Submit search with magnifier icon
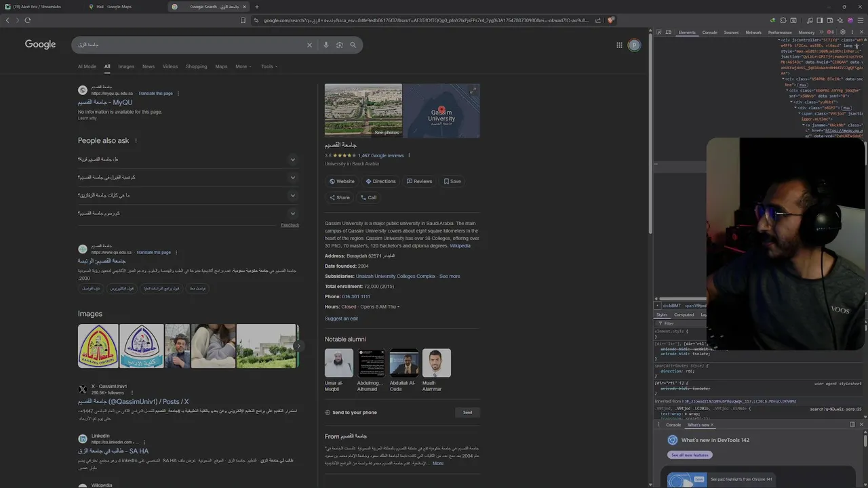This screenshot has height=488, width=868. (353, 45)
